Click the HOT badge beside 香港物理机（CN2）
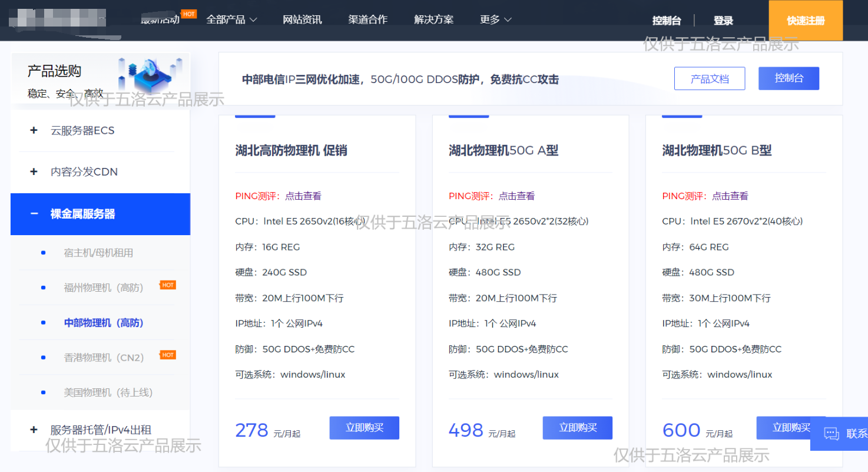The height and width of the screenshot is (472, 868). point(168,354)
